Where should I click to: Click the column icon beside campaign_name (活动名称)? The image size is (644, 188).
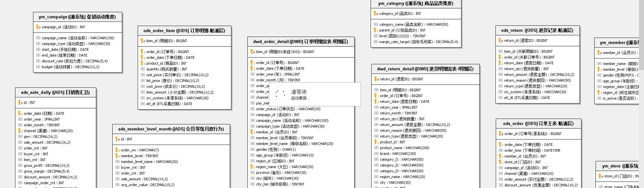click(x=38, y=38)
